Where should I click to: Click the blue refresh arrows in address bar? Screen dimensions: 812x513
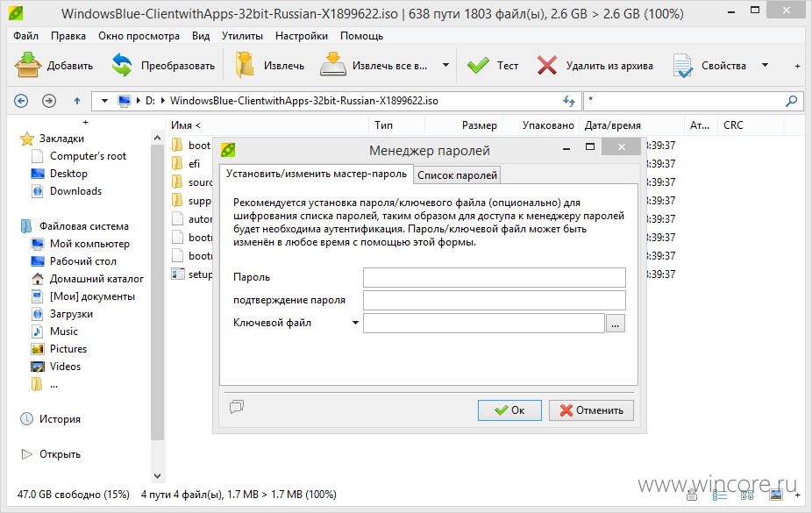pyautogui.click(x=568, y=101)
